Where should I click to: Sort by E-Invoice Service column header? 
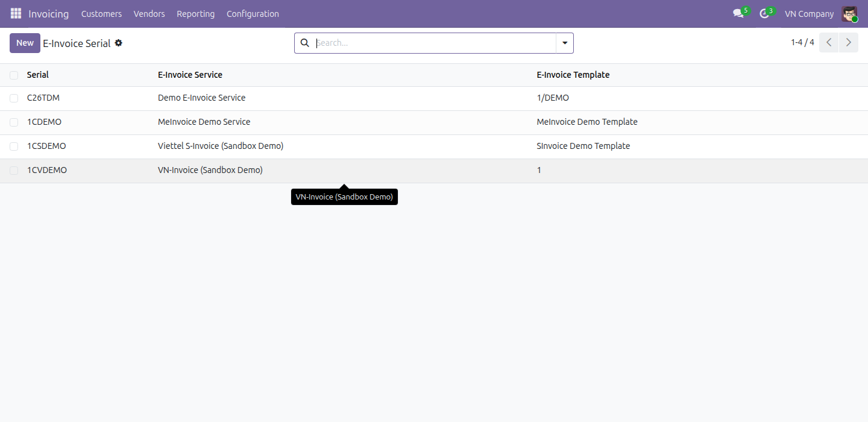(x=190, y=75)
